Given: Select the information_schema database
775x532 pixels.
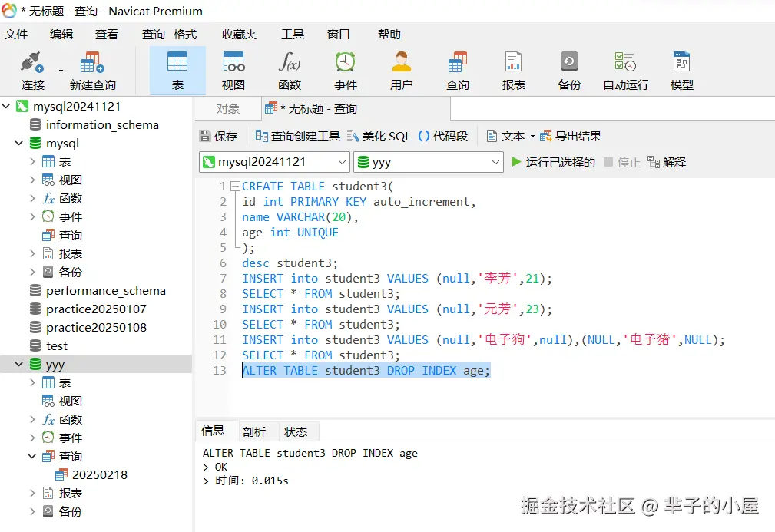Looking at the screenshot, I should click(x=102, y=125).
